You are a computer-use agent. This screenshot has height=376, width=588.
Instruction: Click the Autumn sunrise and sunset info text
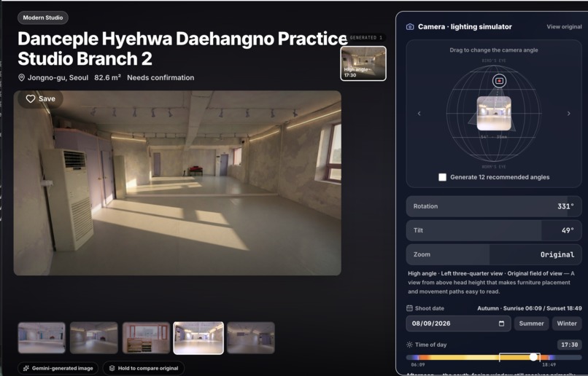click(x=529, y=308)
